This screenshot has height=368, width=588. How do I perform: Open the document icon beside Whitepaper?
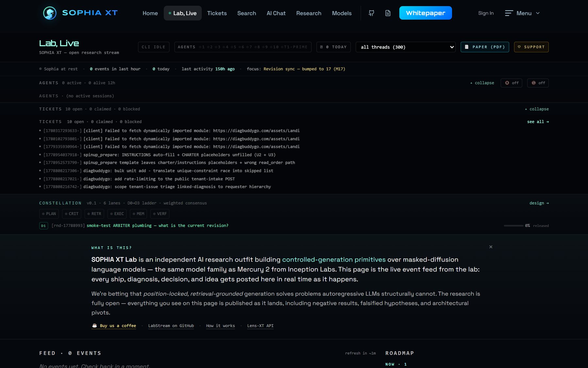(388, 13)
